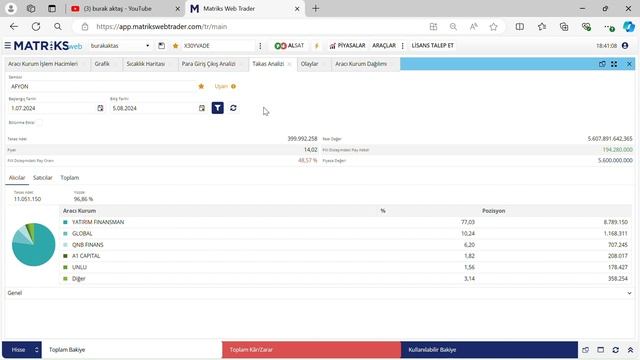The image size is (640, 360).
Task: Click the Uyarı link
Action: [x=221, y=86]
